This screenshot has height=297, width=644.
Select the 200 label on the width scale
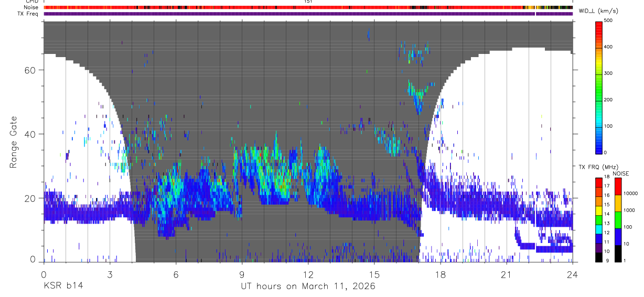click(x=609, y=100)
